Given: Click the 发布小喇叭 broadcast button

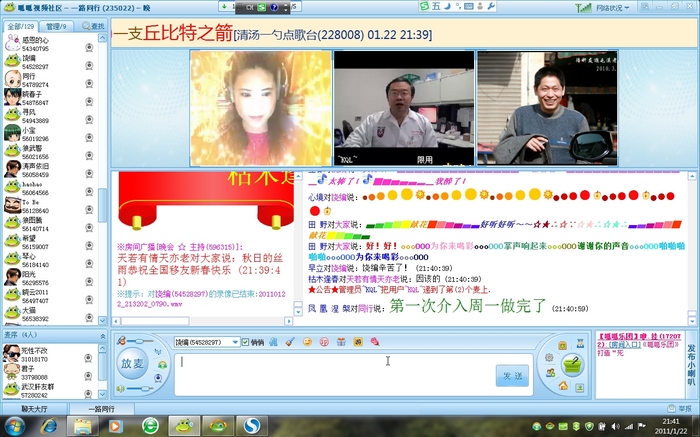Looking at the screenshot, I should (x=691, y=365).
